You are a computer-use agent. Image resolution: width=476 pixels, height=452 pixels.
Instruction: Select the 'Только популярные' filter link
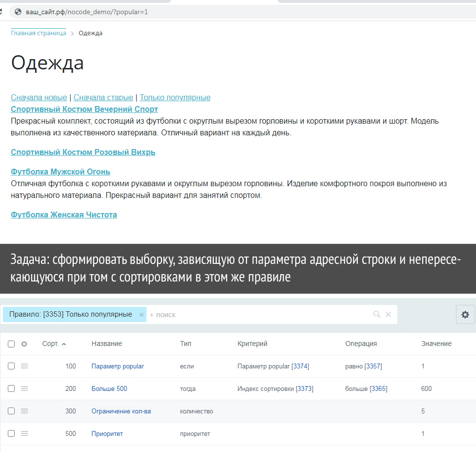[x=175, y=98]
